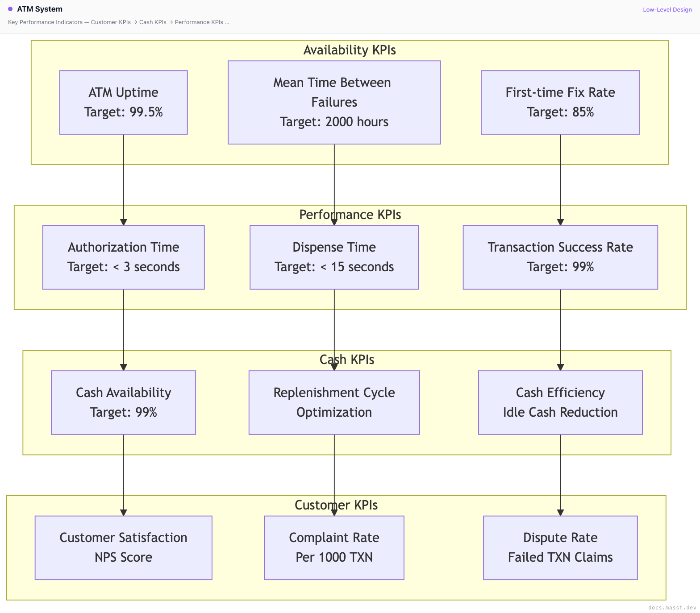The image size is (700, 613).
Task: Click the Dispense Time node
Action: coord(334,257)
